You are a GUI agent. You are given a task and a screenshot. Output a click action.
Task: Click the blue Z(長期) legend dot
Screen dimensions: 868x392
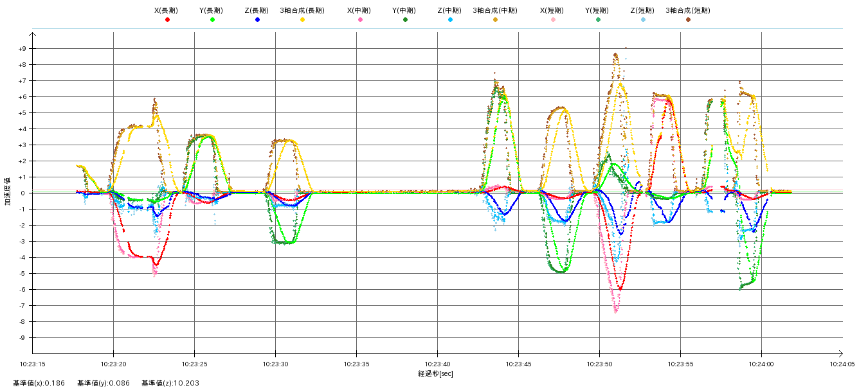[x=257, y=20]
